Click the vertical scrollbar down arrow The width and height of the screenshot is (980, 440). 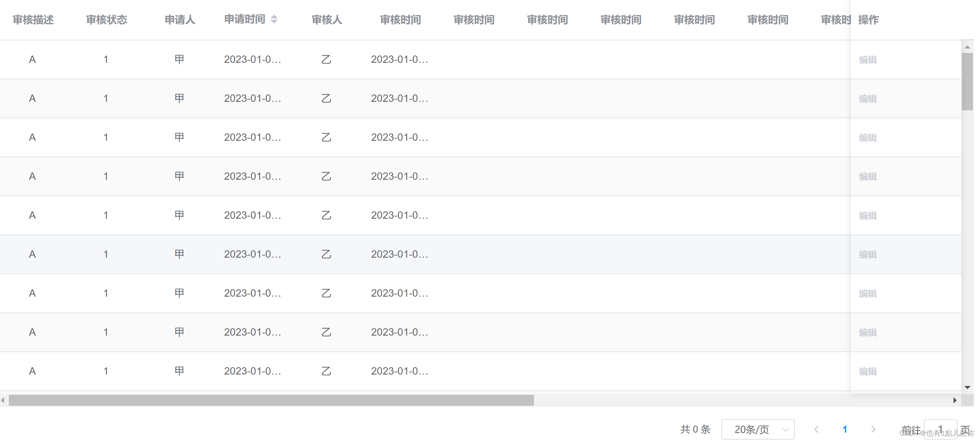[967, 387]
